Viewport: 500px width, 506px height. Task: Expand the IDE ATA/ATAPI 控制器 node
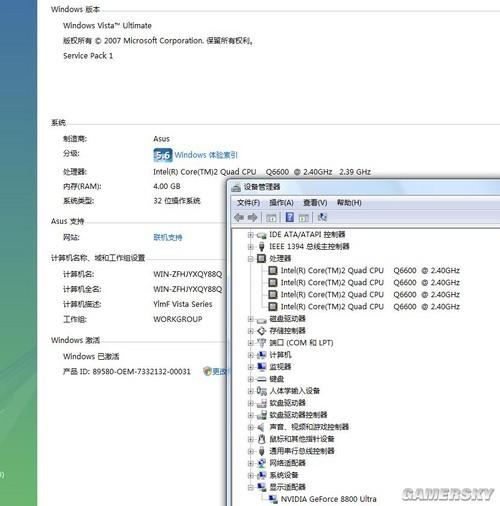(x=251, y=235)
